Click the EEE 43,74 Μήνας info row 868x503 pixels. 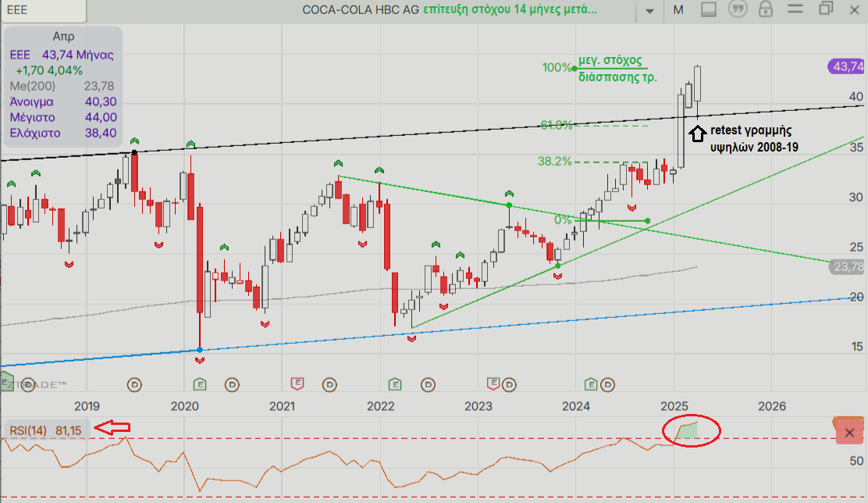tap(62, 55)
